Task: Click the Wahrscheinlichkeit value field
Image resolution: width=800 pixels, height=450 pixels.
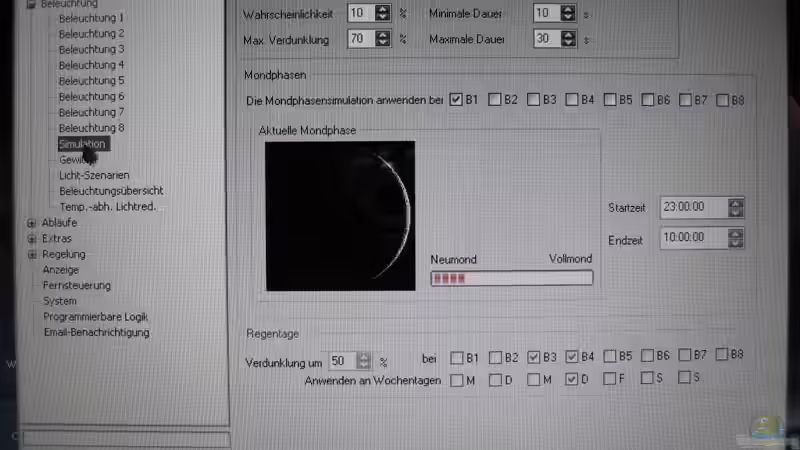Action: 361,13
